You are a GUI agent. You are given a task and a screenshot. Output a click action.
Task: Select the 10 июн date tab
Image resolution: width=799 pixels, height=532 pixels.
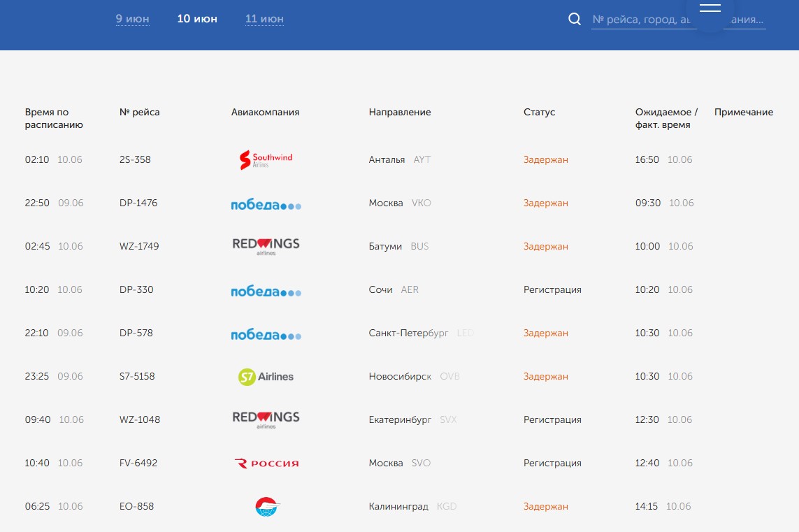pos(197,19)
